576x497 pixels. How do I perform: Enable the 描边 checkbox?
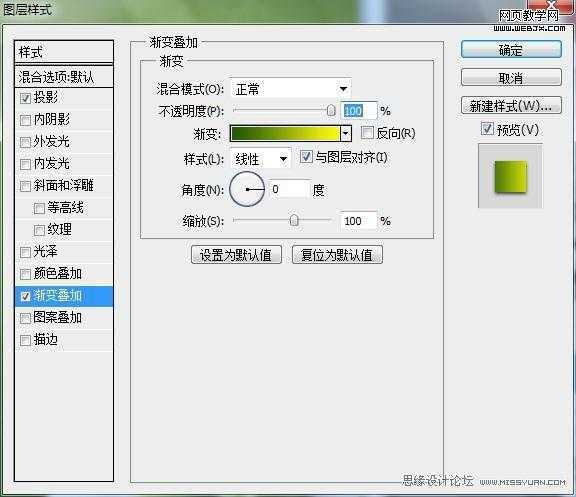25,340
